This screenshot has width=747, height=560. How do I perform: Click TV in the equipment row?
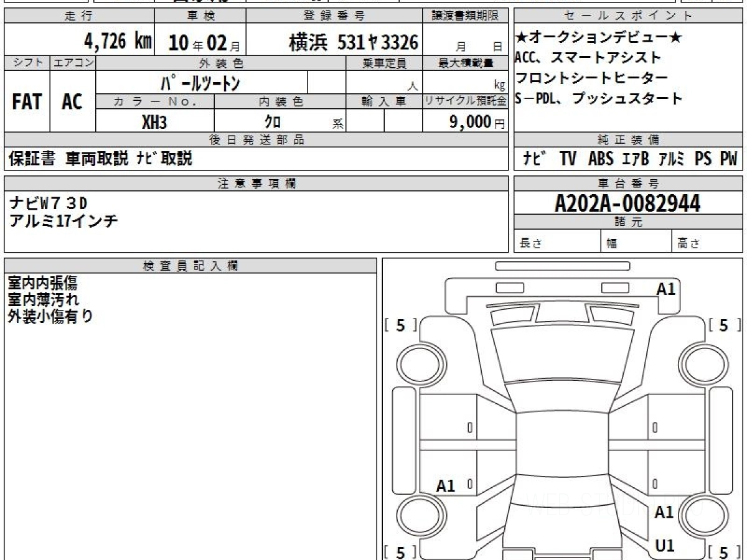tap(568, 159)
